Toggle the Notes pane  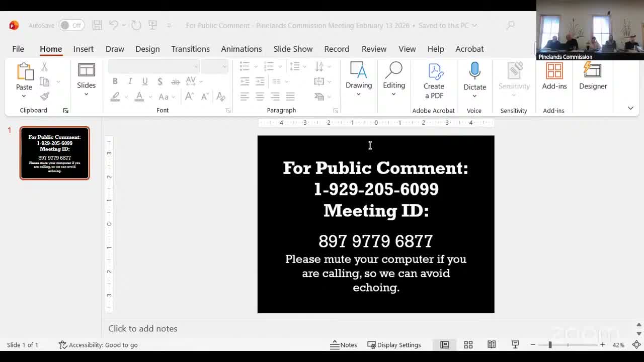tap(344, 345)
